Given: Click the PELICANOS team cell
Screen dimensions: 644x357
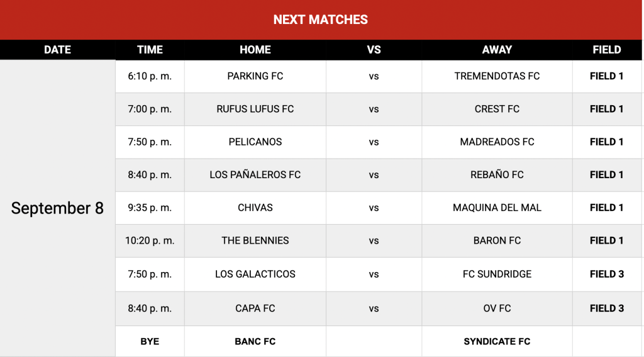Looking at the screenshot, I should pos(255,142).
